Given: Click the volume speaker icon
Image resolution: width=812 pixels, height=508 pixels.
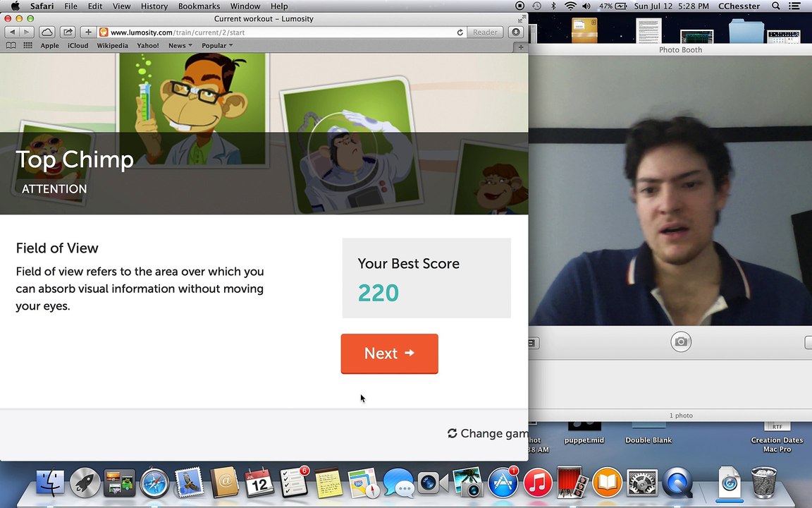Looking at the screenshot, I should pyautogui.click(x=586, y=6).
